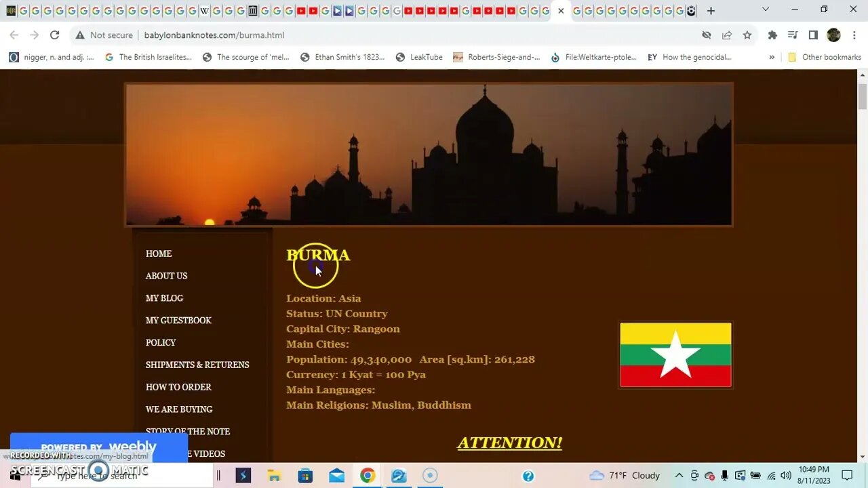
Task: Open the Roberts-Siege-and bookmark
Action: [x=496, y=58]
